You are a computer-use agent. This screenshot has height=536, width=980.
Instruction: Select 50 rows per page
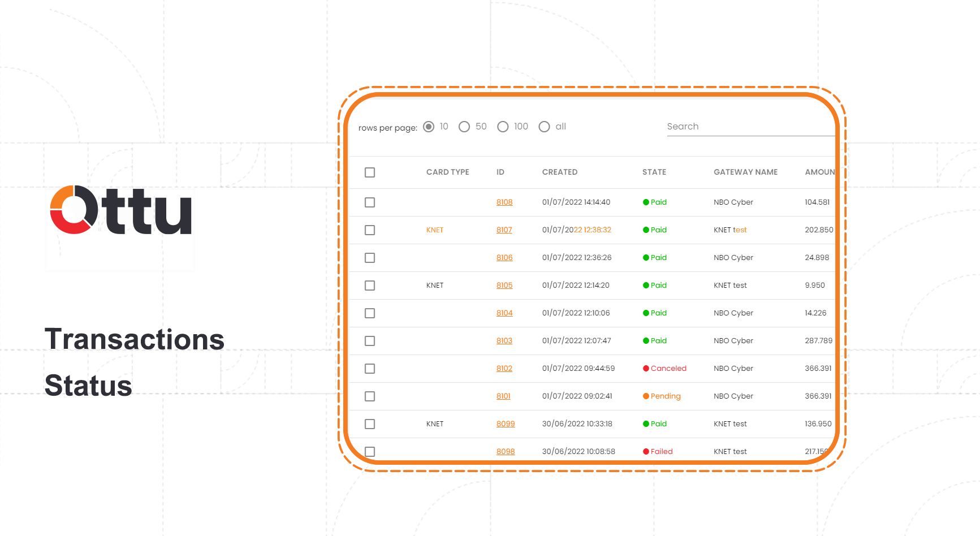pos(464,126)
